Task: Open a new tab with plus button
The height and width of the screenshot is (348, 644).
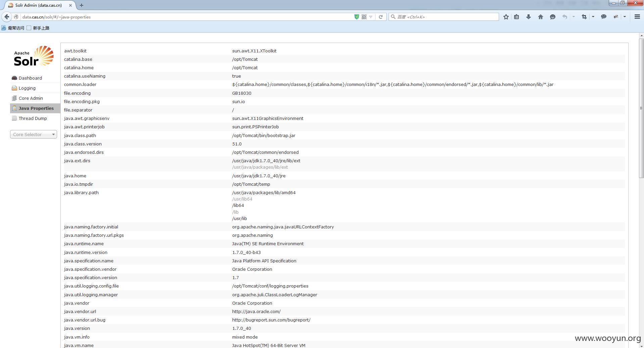Action: click(82, 5)
